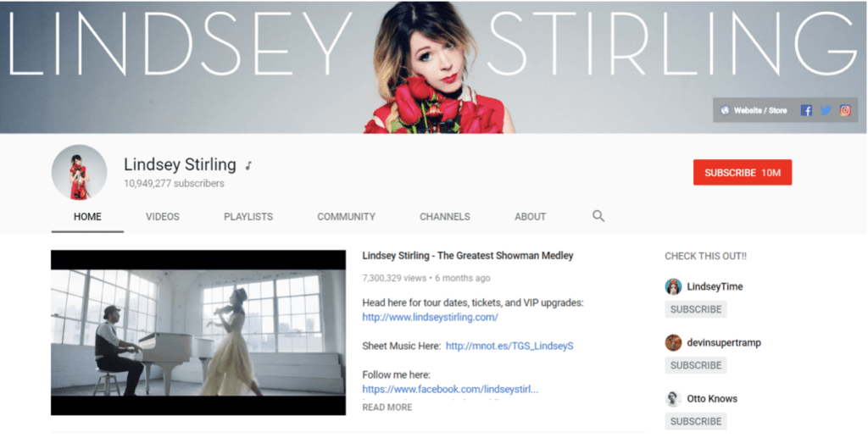Screen dimensions: 868x438
Task: Select the HOME tab
Action: [87, 217]
